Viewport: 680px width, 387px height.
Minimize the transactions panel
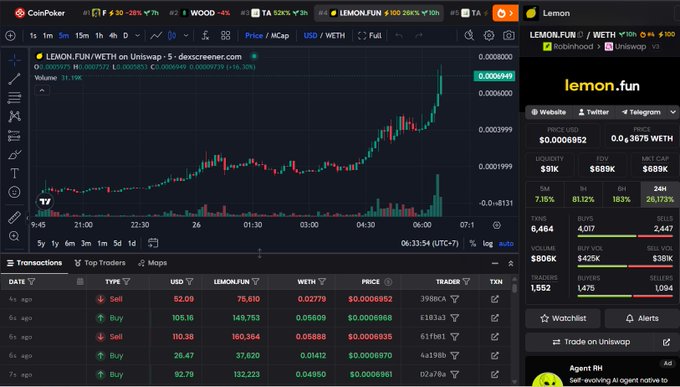pos(495,263)
